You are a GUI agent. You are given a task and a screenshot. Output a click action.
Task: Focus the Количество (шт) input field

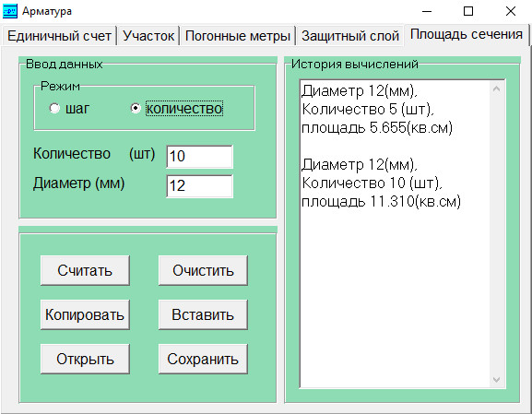point(199,157)
